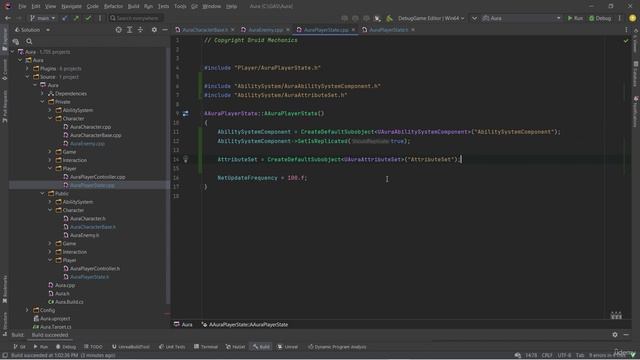Image resolution: width=640 pixels, height=360 pixels.
Task: Switch to AuraCharacterBase.h editor tab
Action: pyautogui.click(x=204, y=30)
